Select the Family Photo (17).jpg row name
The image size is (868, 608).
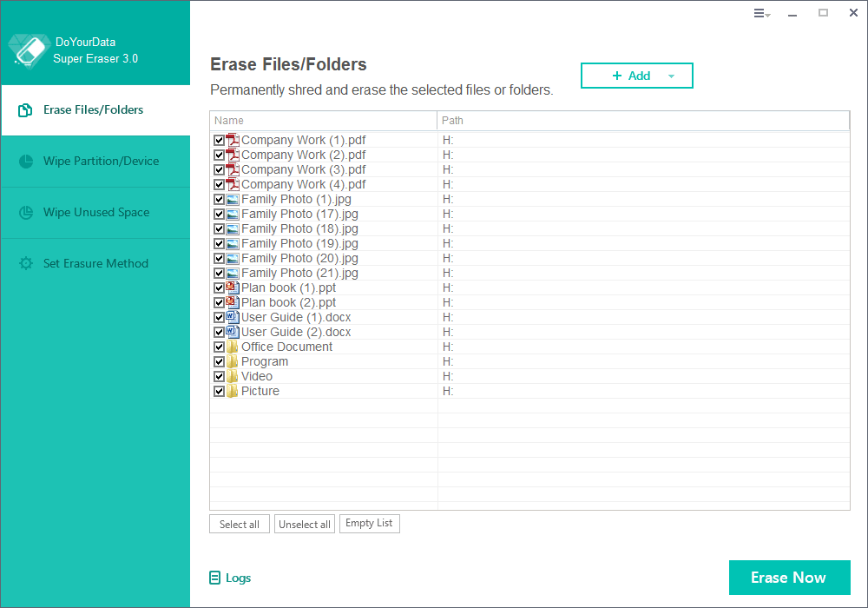(x=299, y=215)
